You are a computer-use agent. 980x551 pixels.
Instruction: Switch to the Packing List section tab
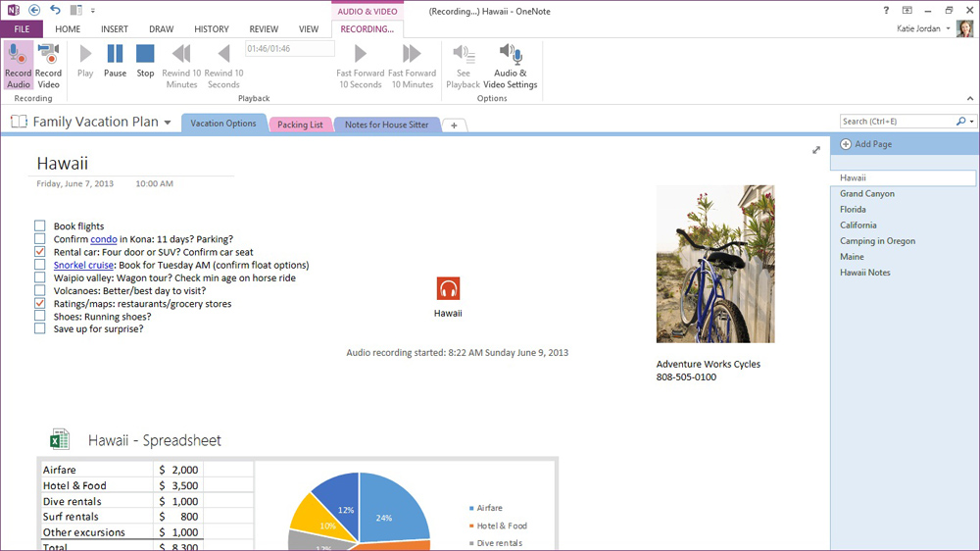[300, 125]
